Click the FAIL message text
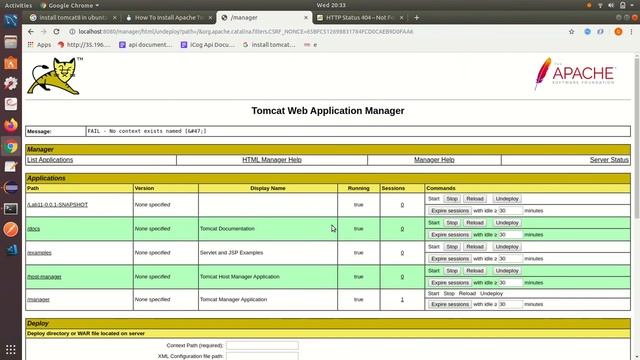 (147, 131)
